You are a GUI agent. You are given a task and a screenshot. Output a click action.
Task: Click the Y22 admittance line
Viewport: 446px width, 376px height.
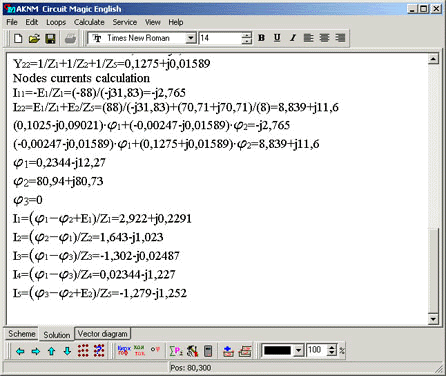(111, 64)
